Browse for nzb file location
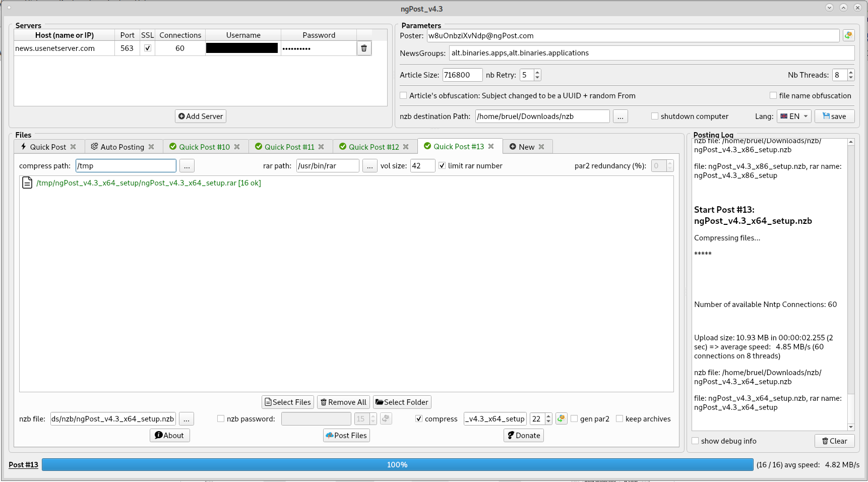The width and height of the screenshot is (868, 482). pos(187,419)
